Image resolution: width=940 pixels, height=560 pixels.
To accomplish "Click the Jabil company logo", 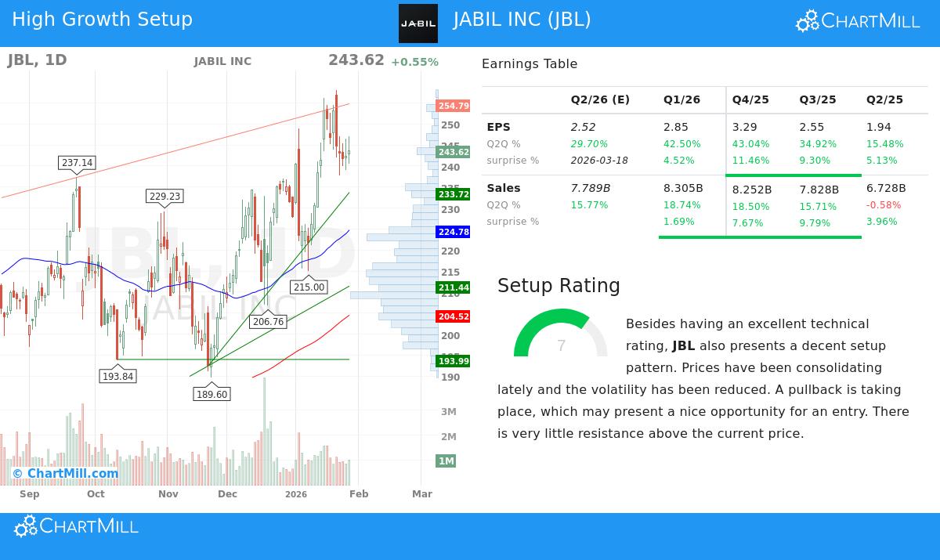I will click(x=418, y=23).
